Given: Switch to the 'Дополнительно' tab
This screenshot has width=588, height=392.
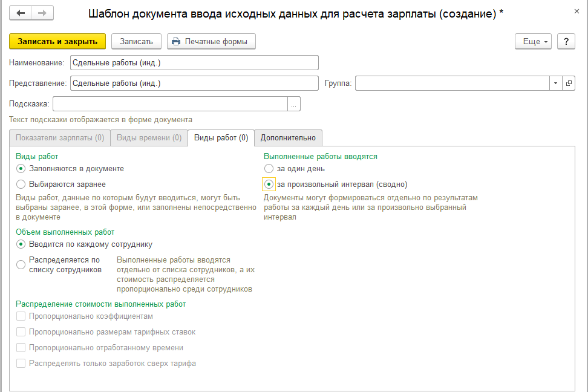Looking at the screenshot, I should coord(288,138).
